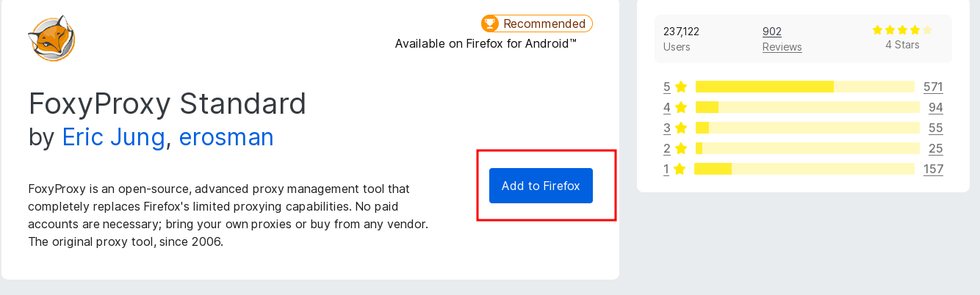View the 55 three-star reviews count
This screenshot has width=980, height=295.
[935, 128]
